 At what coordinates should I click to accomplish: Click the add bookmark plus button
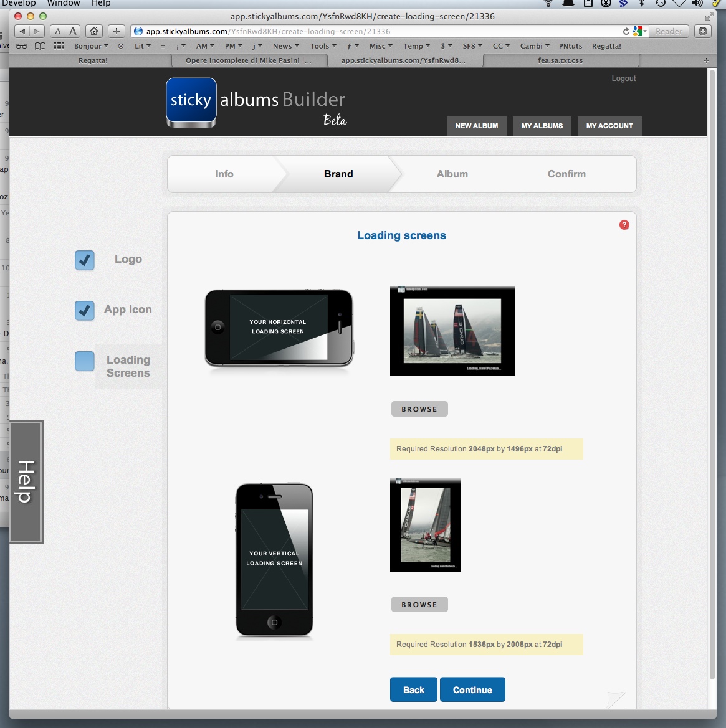[x=116, y=31]
